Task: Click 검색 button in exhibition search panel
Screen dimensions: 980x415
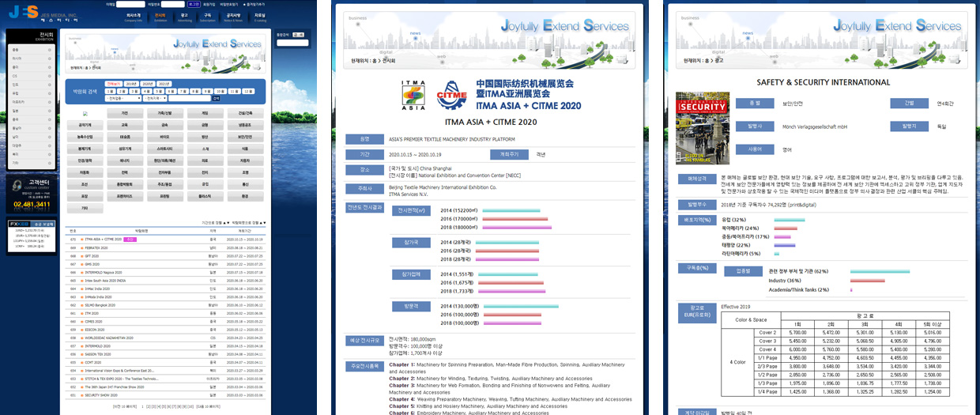Action: (216, 98)
